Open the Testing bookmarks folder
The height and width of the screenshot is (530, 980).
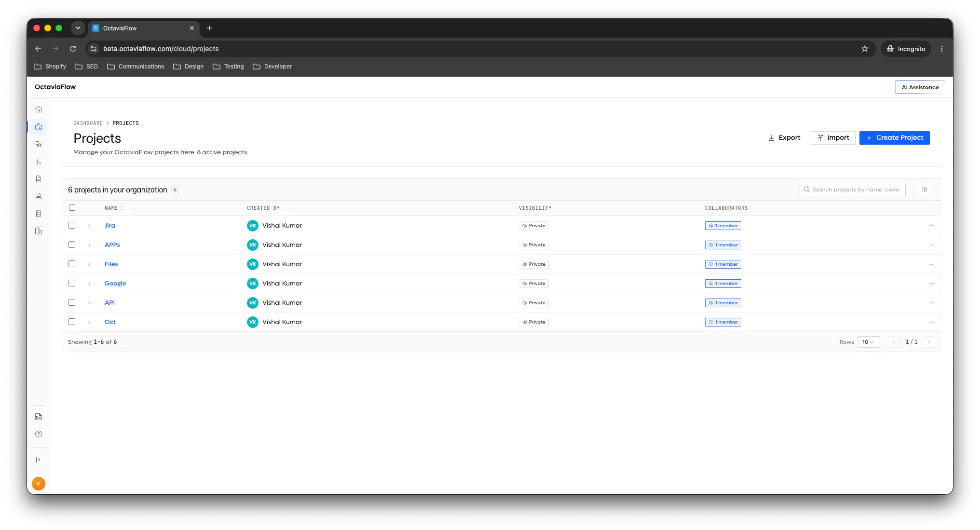click(229, 67)
